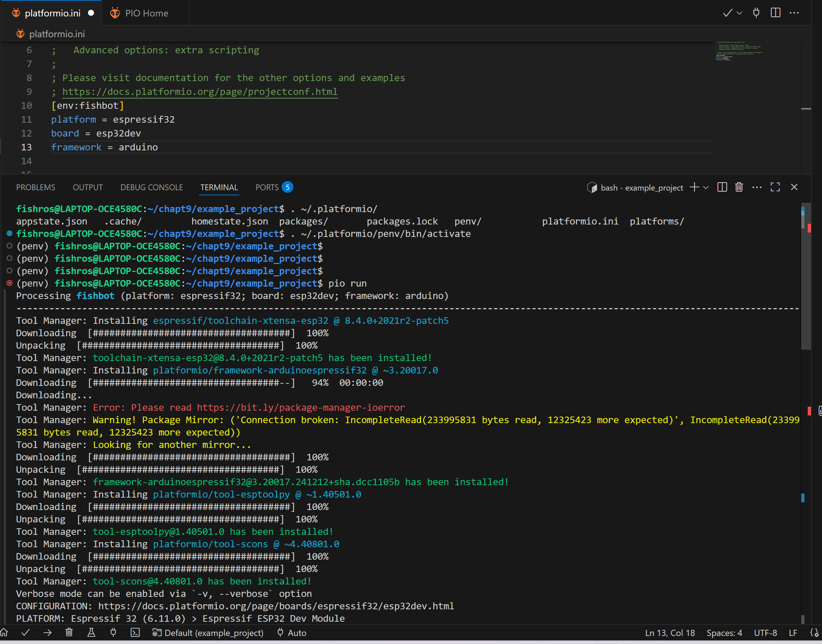Open the esp32dev.html boards docs link in terminal
Viewport: 822px width, 644px height.
click(x=276, y=606)
